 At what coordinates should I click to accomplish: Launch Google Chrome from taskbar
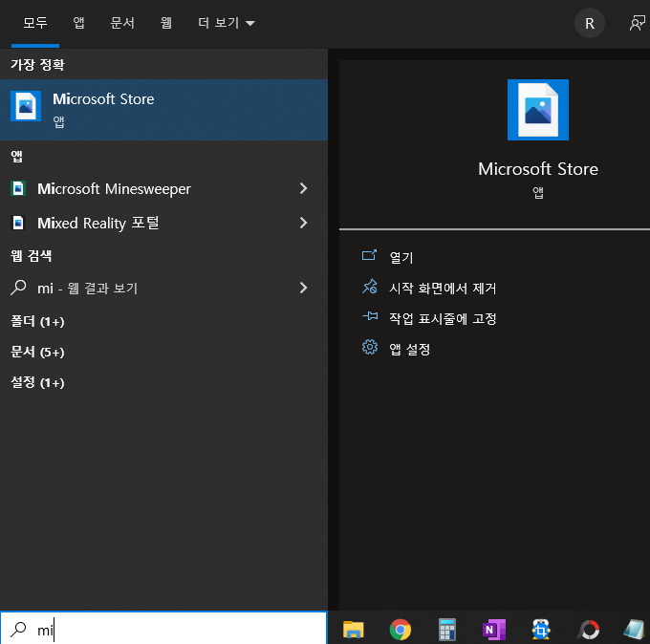(401, 630)
